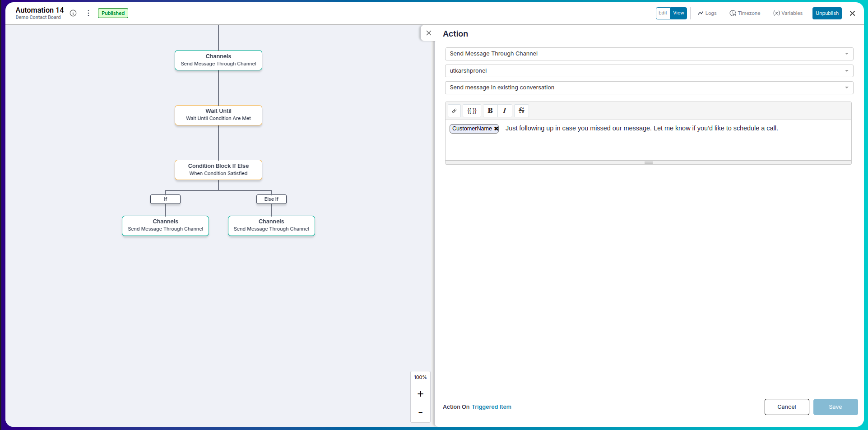Click the Save button
868x430 pixels.
(836, 407)
